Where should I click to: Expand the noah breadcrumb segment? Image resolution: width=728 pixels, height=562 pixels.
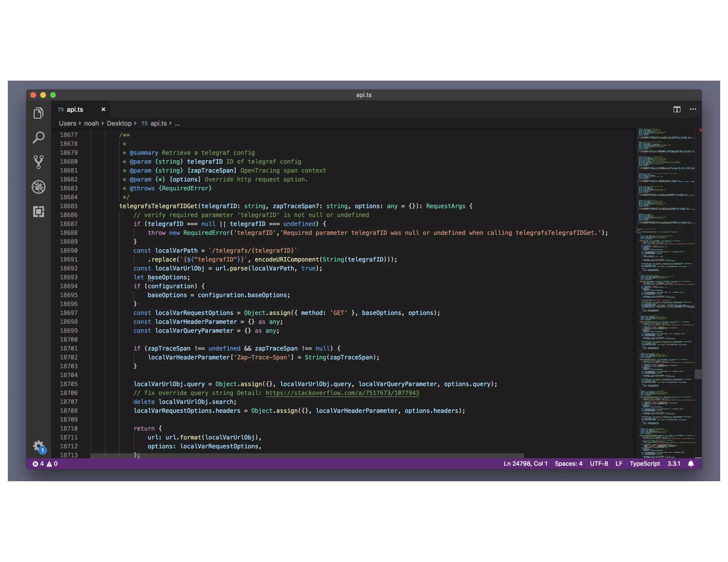point(91,123)
